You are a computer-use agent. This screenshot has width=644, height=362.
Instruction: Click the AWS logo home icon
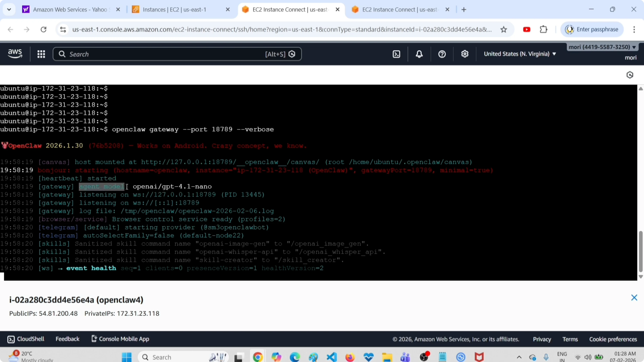[15, 54]
